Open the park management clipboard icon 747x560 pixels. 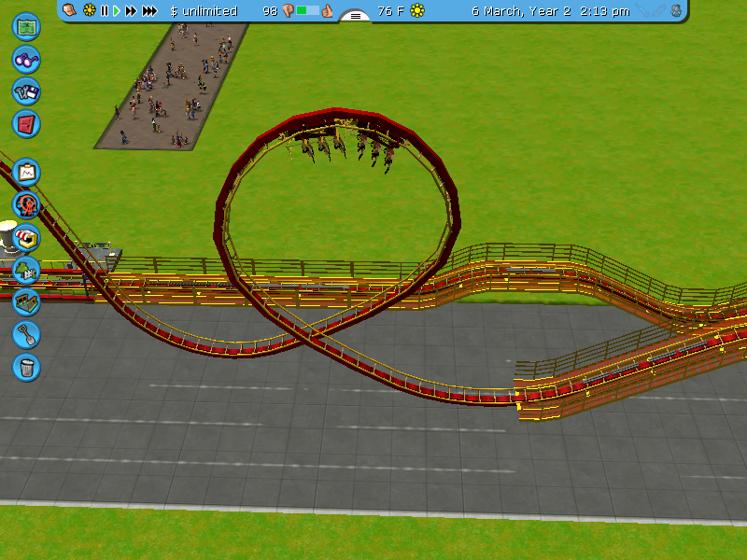[x=26, y=173]
